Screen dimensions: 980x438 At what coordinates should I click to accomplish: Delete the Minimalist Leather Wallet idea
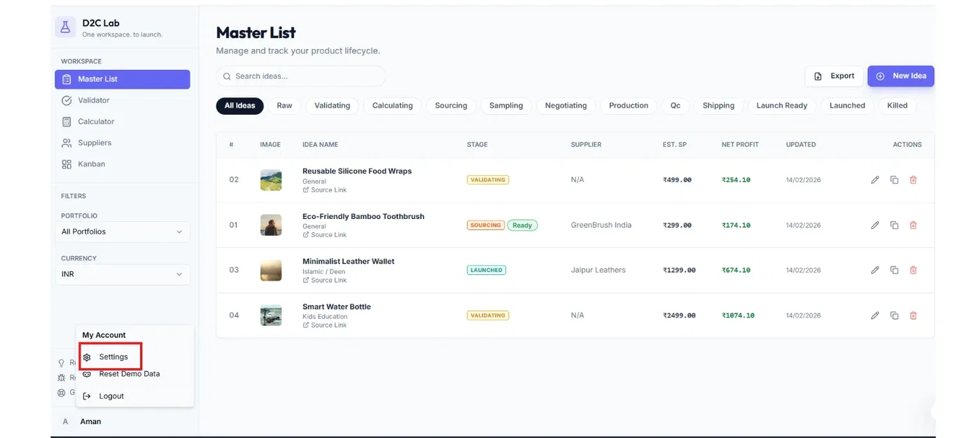913,270
